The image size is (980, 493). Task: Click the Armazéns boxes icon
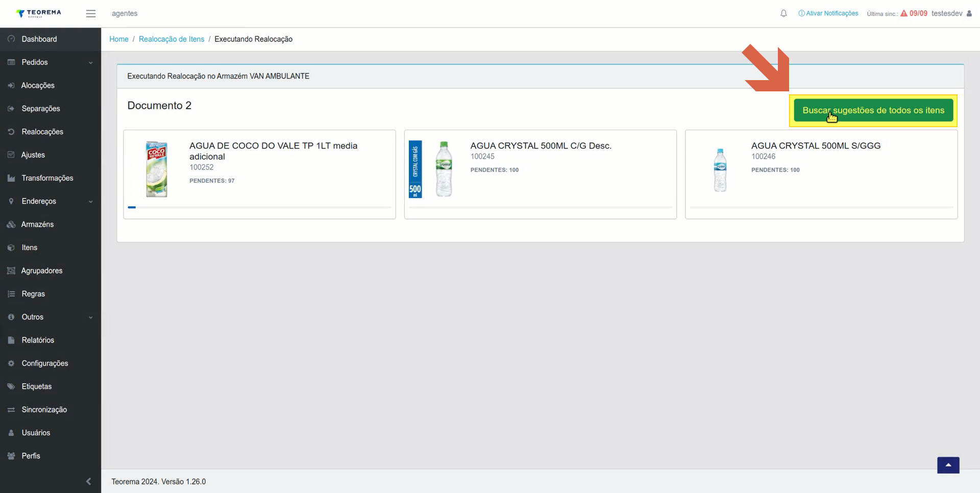(x=11, y=225)
